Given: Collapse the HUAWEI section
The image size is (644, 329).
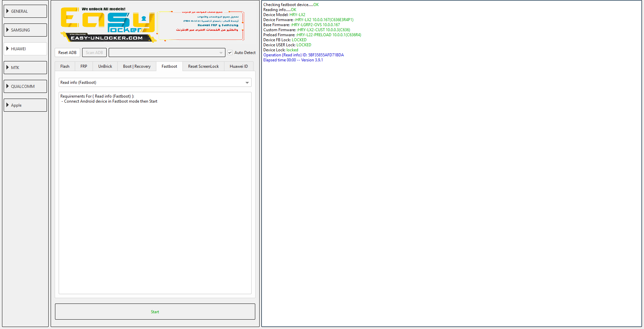Looking at the screenshot, I should pos(25,49).
